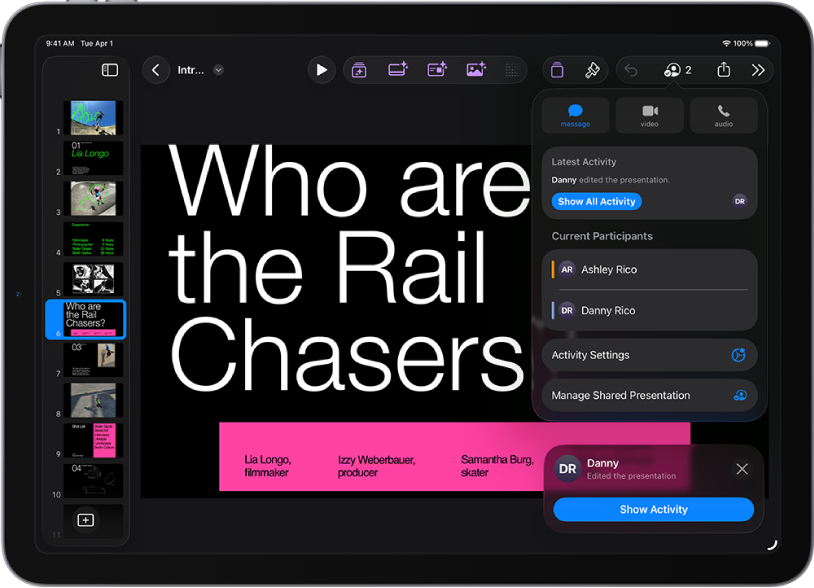Toggle the slide navigator sidebar
The height and width of the screenshot is (588, 814).
coord(110,70)
